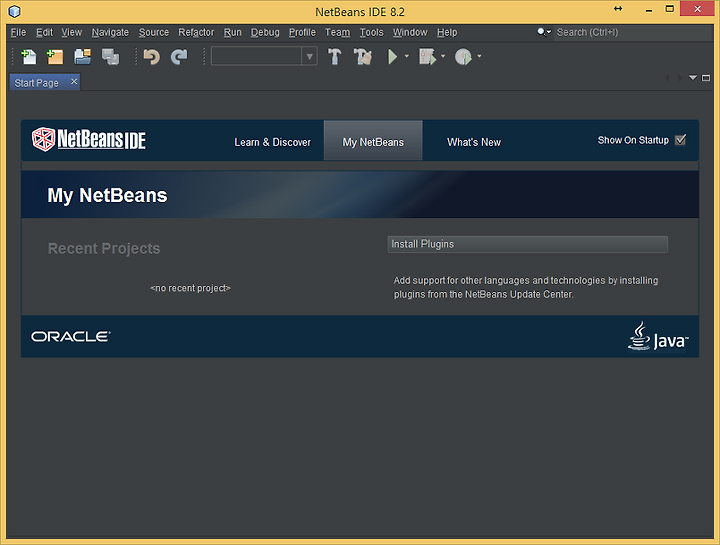Expand the Run Project dropdown arrow
Viewport: 720px width, 545px height.
point(407,56)
